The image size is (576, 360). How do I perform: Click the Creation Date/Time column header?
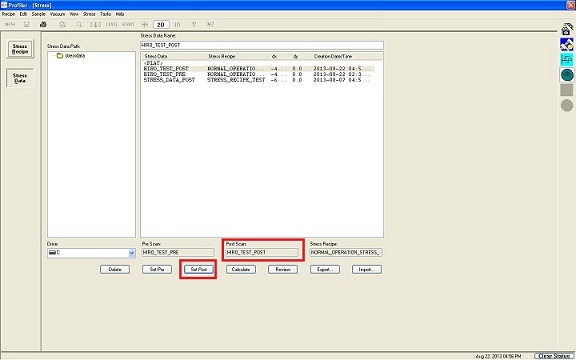coord(342,56)
